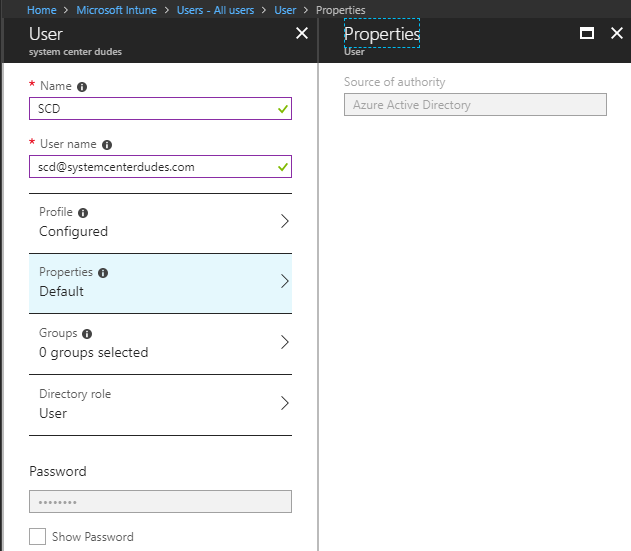Open Directory role chevron
The width and height of the screenshot is (631, 551).
285,403
